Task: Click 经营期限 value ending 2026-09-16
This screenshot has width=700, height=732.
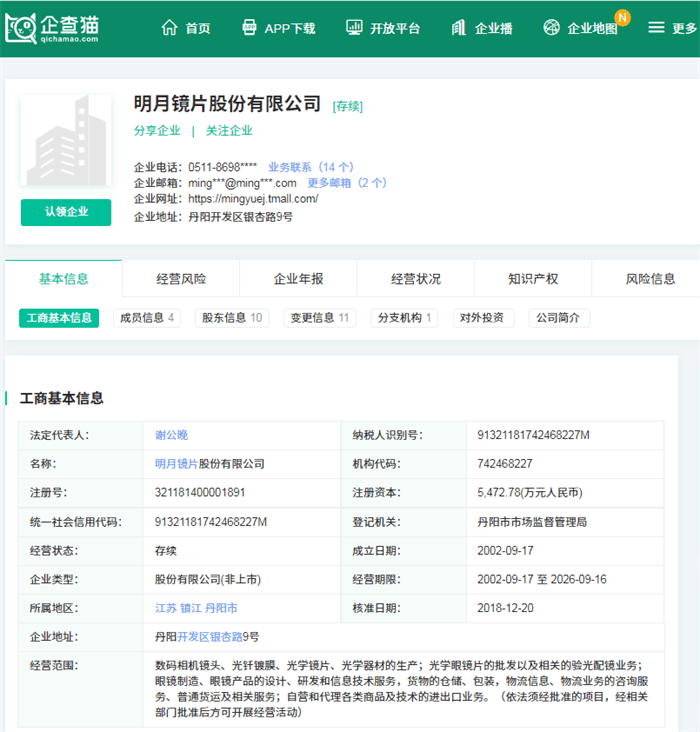Action: (x=542, y=579)
